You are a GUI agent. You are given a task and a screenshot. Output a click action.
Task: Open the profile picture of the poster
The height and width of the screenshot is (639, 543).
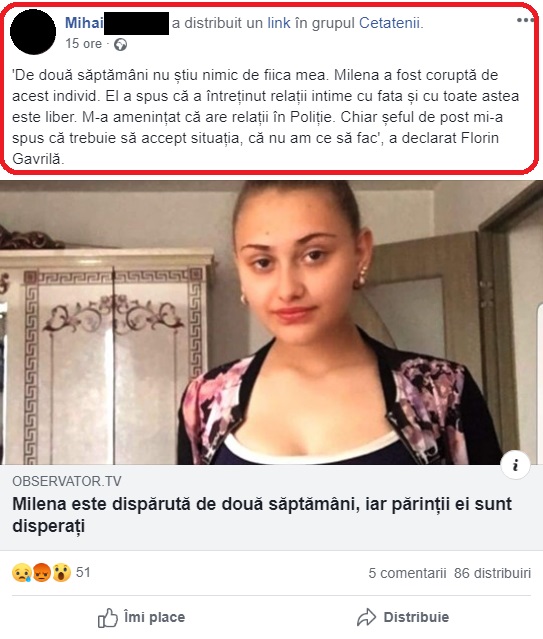pyautogui.click(x=33, y=32)
